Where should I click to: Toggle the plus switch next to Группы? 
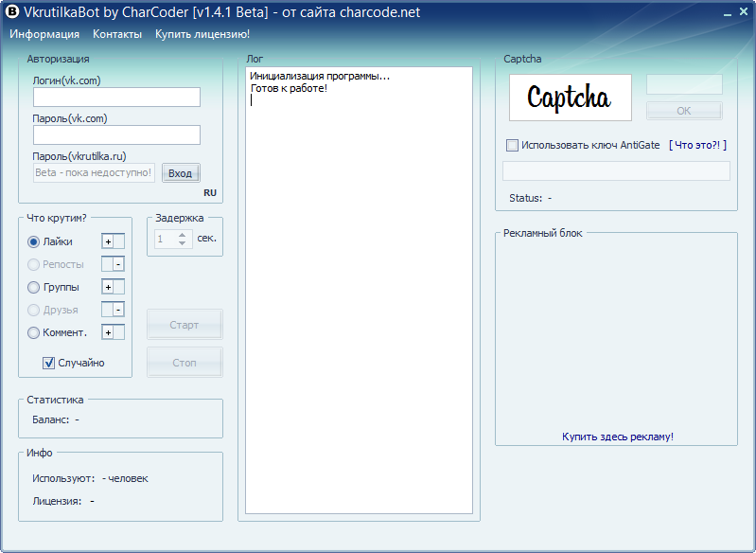113,287
